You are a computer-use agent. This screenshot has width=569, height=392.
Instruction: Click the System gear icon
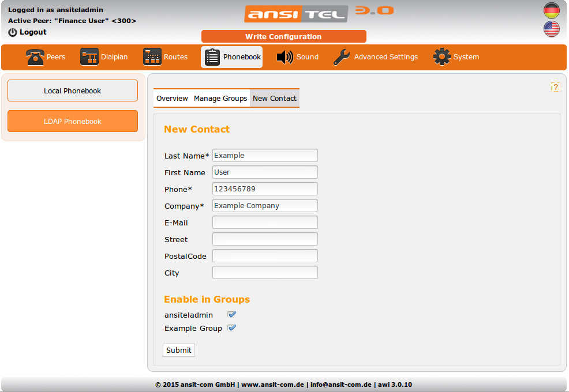pos(442,57)
